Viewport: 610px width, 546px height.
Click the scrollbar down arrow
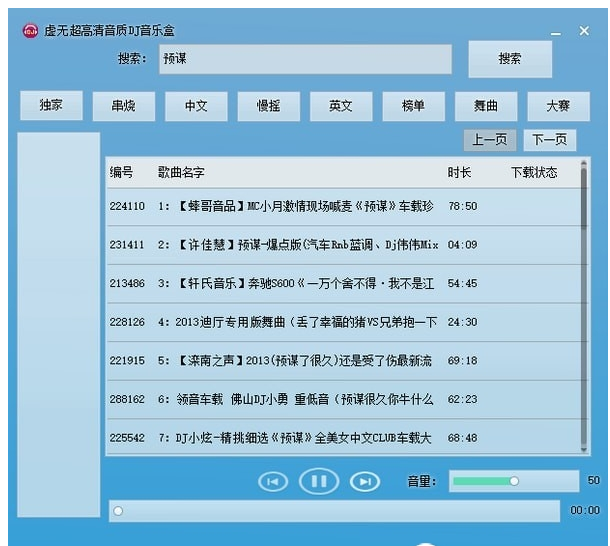(x=584, y=449)
